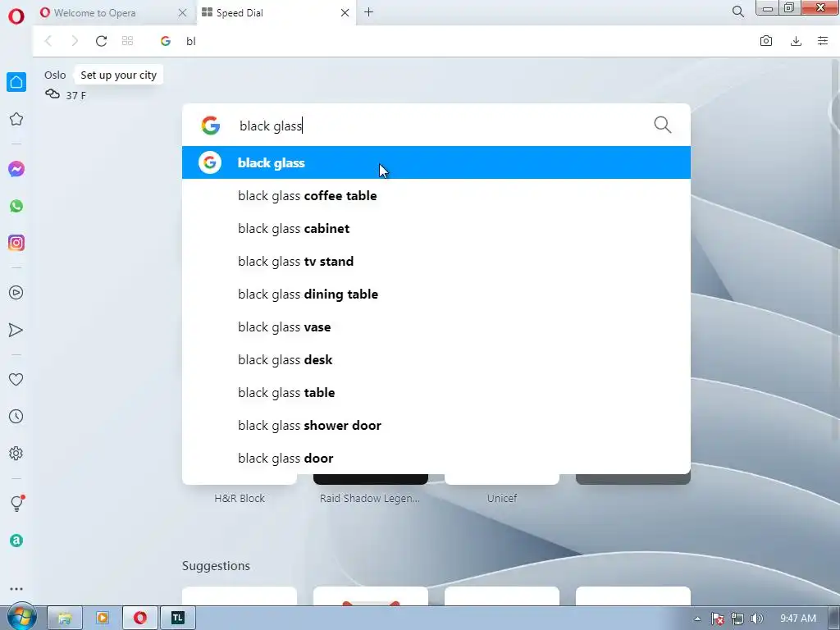Click the Opera taskbar button
The height and width of the screenshot is (630, 840).
[140, 618]
